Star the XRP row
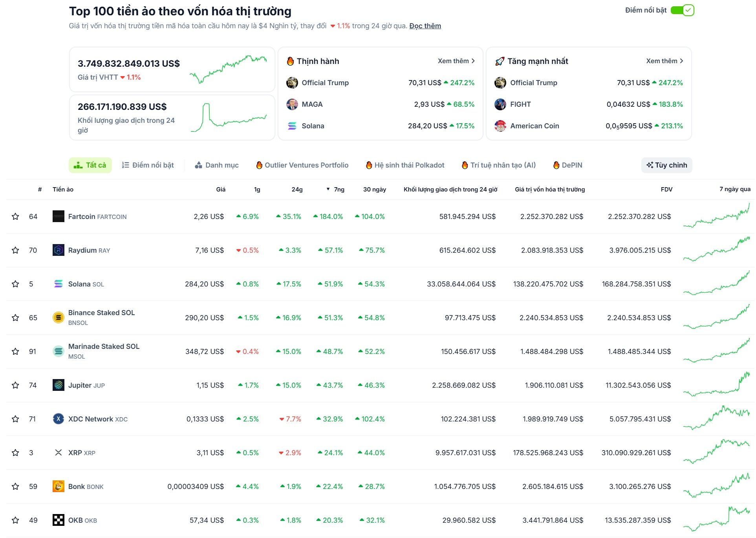Viewport: 756px width, 538px height. click(x=15, y=453)
